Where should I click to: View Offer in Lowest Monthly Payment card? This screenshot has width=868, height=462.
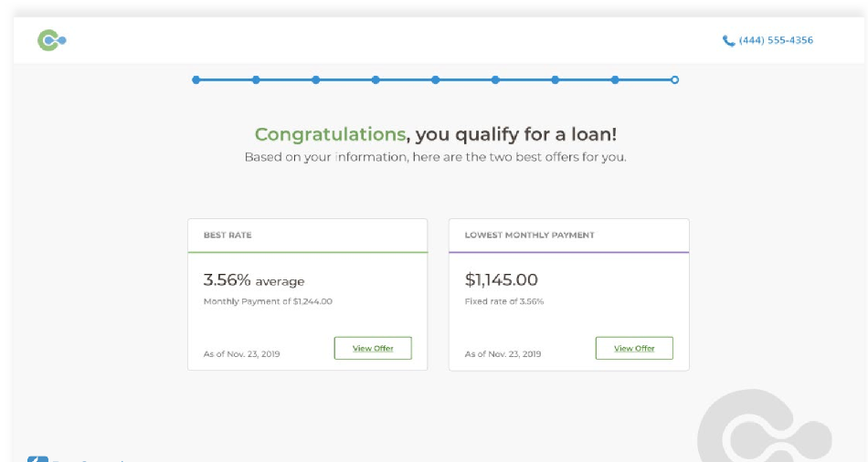coord(634,348)
